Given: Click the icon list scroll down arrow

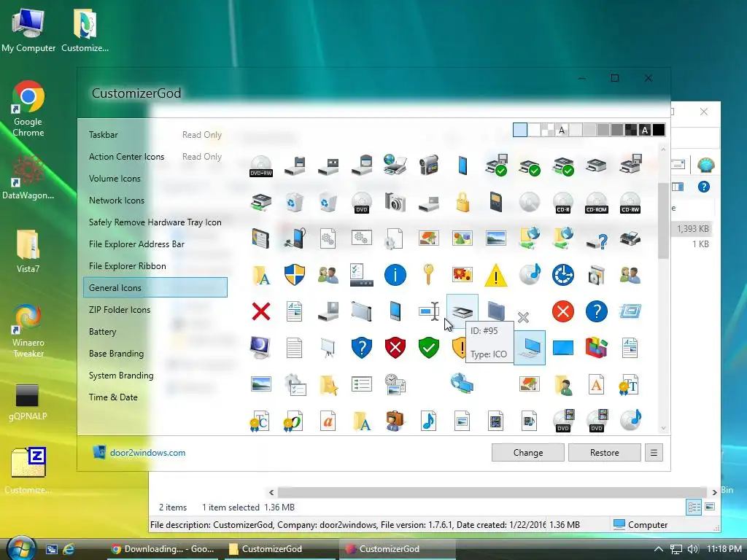Looking at the screenshot, I should pyautogui.click(x=662, y=428).
